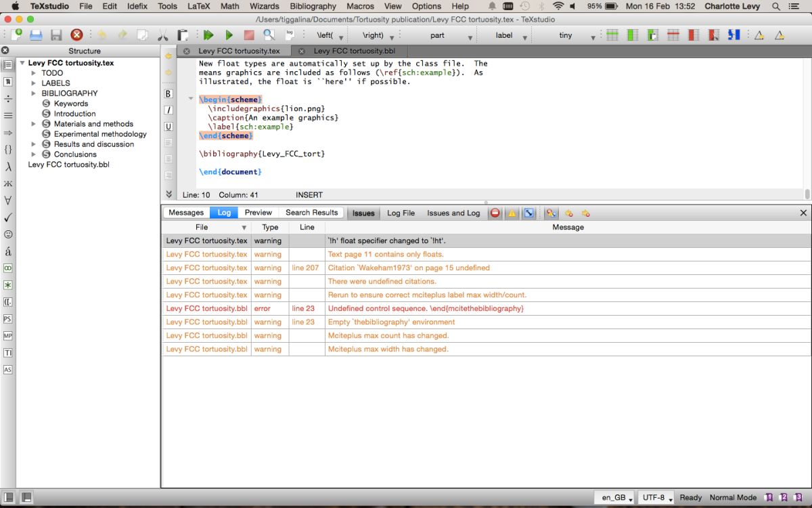Stop compilation with the red square
The image size is (812, 508).
249,35
